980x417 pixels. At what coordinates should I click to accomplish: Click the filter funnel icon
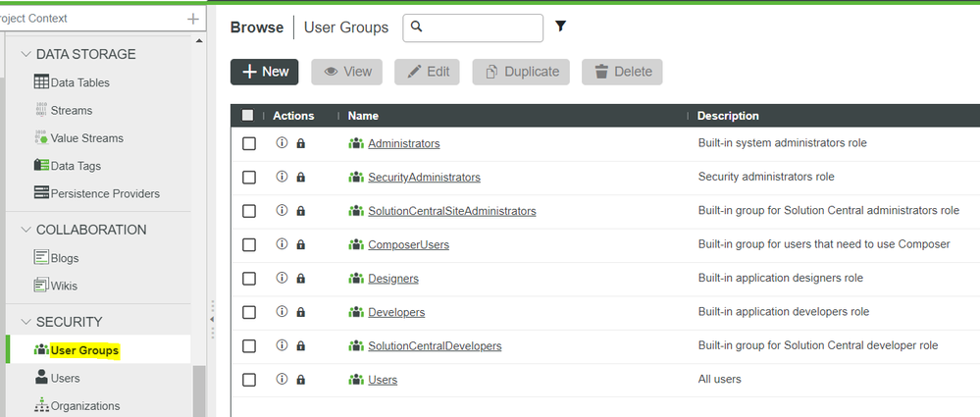(x=561, y=26)
